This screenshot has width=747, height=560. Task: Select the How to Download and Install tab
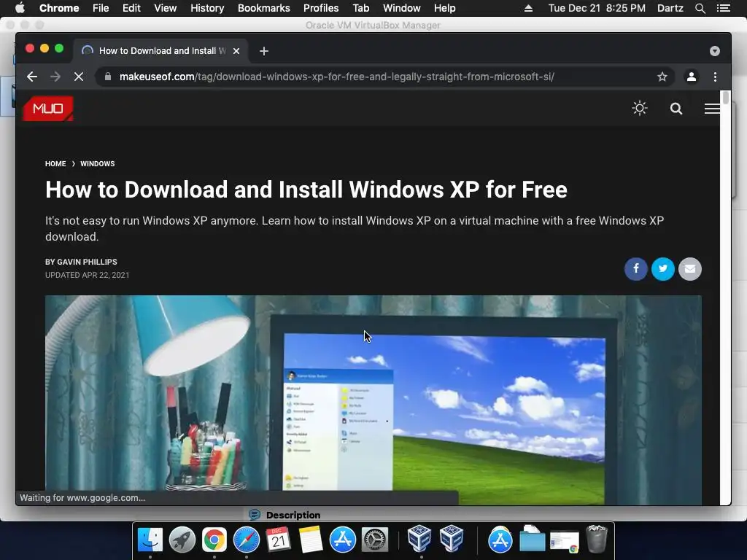[160, 51]
